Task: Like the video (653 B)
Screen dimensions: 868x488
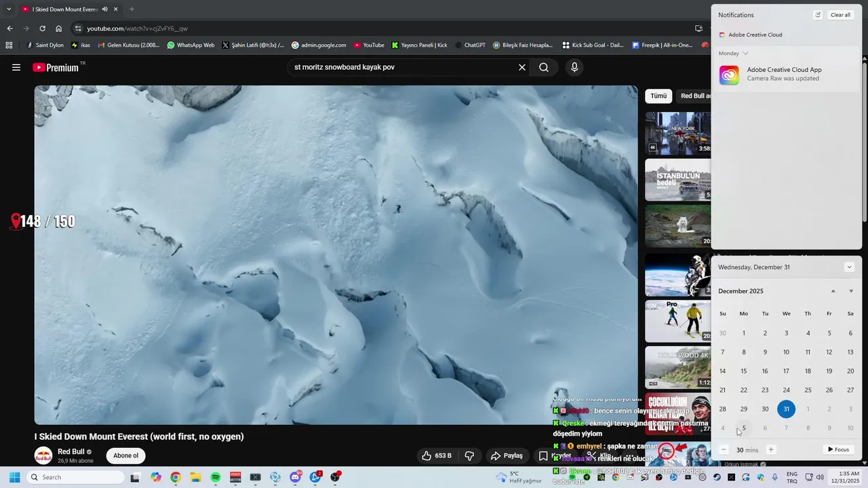Action: tap(436, 455)
